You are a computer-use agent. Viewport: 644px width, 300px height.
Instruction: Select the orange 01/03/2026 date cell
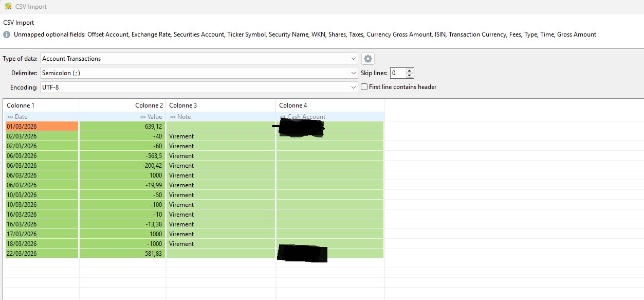click(41, 126)
